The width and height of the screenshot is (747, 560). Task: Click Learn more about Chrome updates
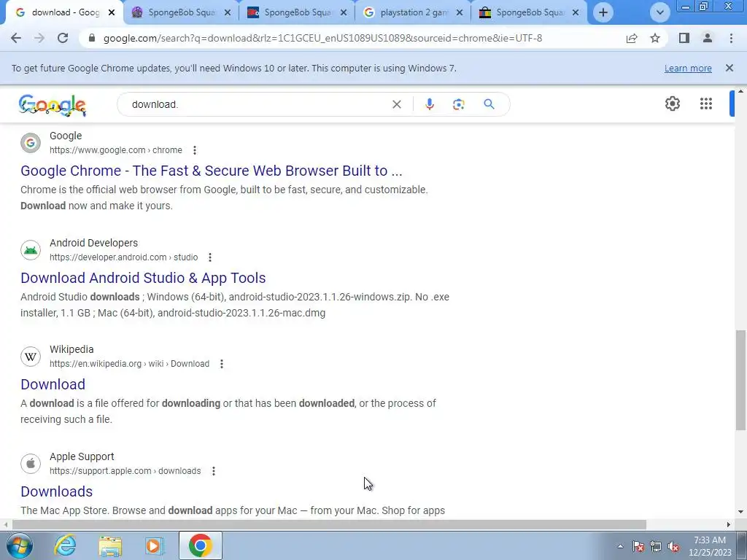tap(688, 68)
